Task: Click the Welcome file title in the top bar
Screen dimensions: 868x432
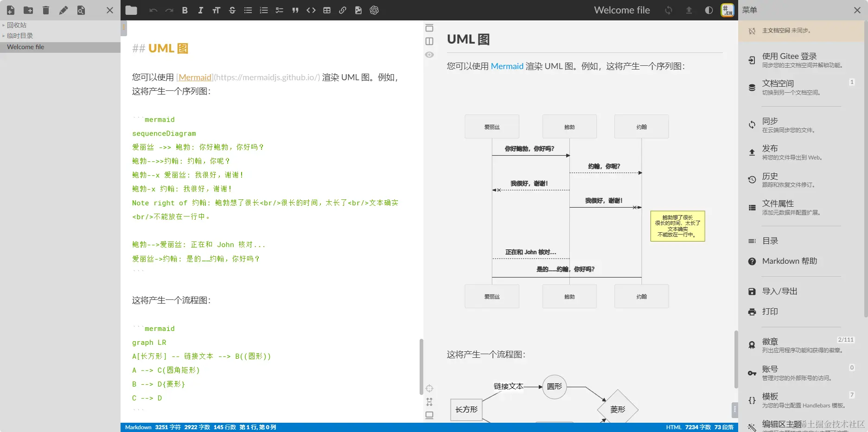Action: point(622,10)
